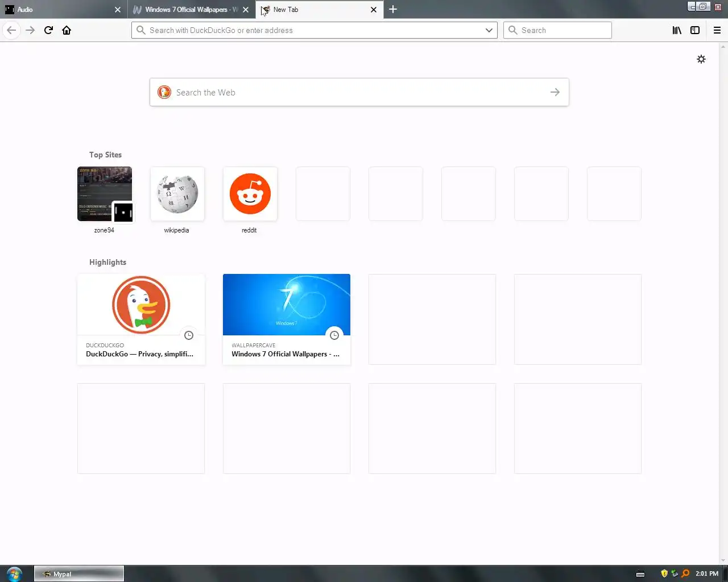Screen dimensions: 728x582
Task: Open the home page via house icon
Action: (67, 30)
